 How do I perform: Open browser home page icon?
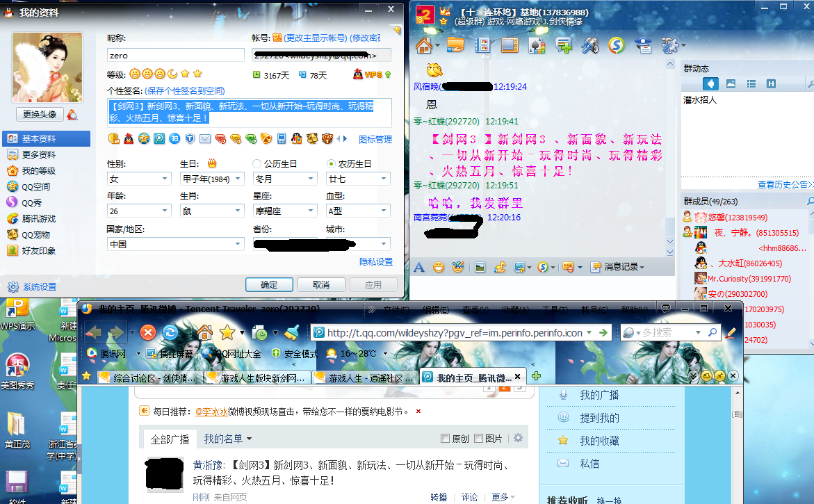204,332
